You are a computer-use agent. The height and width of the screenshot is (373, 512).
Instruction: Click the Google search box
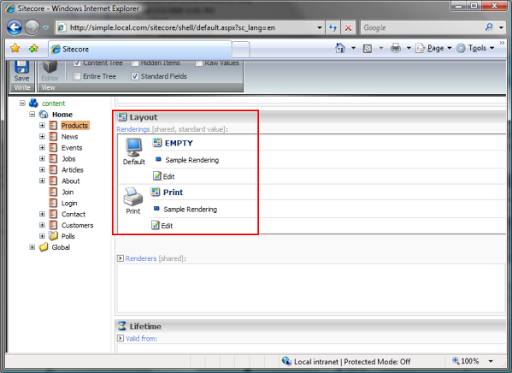pos(422,28)
